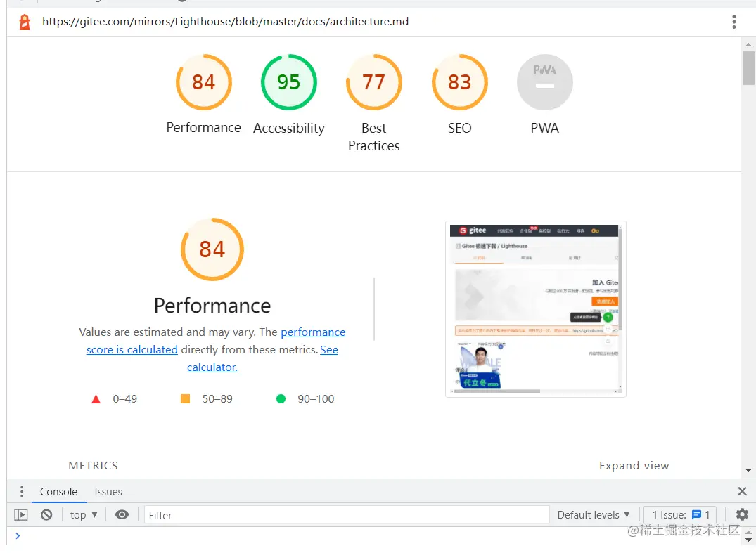Screen dimensions: 756x553
Task: Open the top JavaScript context dropdown
Action: click(84, 515)
